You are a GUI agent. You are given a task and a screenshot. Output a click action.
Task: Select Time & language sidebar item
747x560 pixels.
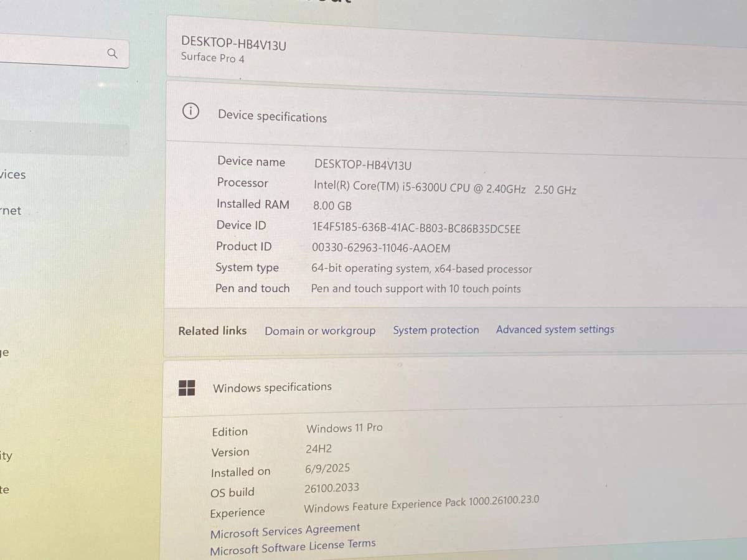tap(5, 353)
